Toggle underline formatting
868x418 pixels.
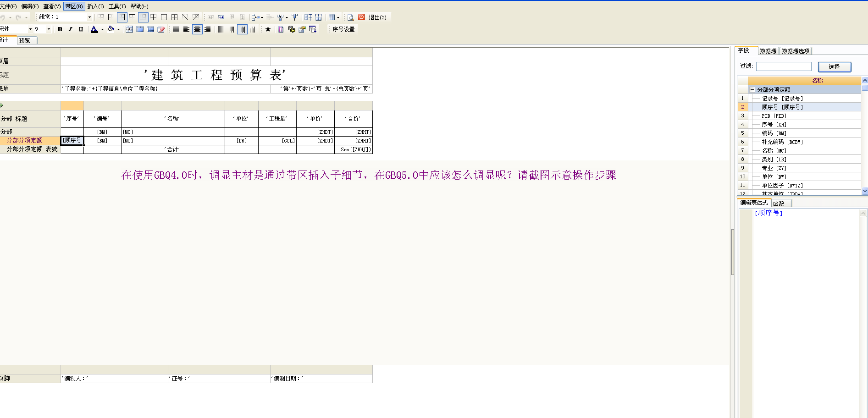point(81,29)
